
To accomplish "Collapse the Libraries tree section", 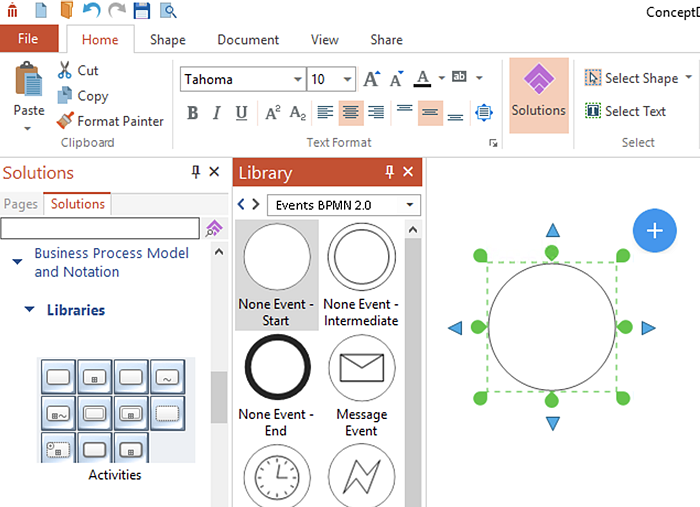I will [29, 310].
